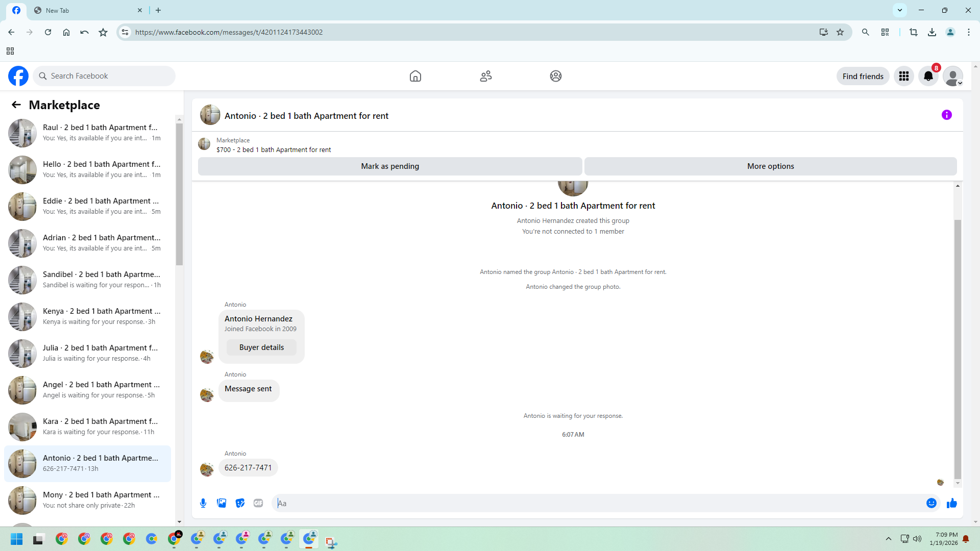Click Mark as pending button
The image size is (980, 551).
389,166
